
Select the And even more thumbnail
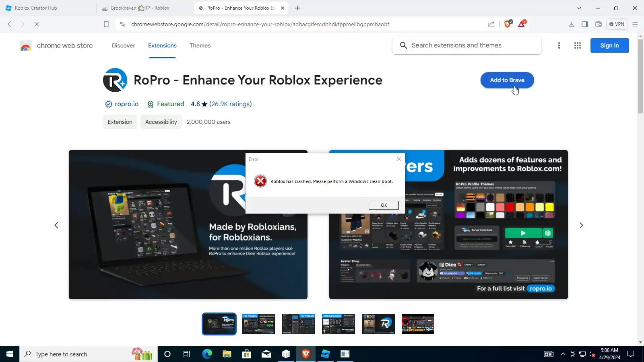[339, 324]
